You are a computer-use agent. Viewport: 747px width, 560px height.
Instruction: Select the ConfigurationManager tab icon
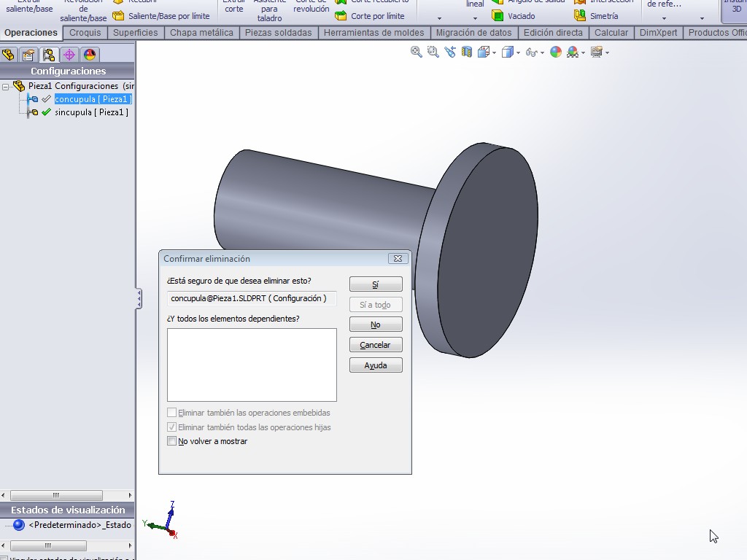[x=49, y=55]
